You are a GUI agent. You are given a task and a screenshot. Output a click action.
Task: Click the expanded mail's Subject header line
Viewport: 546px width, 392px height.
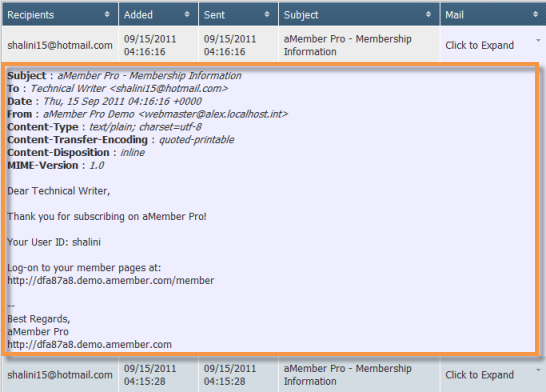pyautogui.click(x=124, y=76)
